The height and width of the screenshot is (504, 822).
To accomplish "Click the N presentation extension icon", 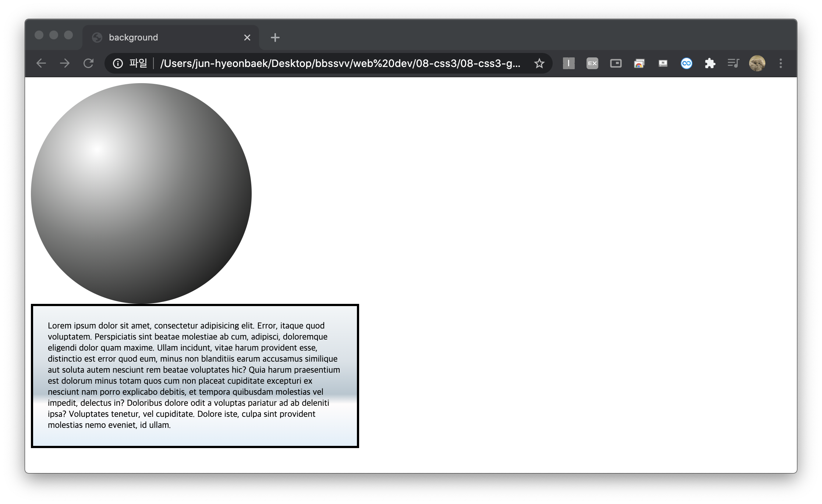I will pyautogui.click(x=663, y=63).
